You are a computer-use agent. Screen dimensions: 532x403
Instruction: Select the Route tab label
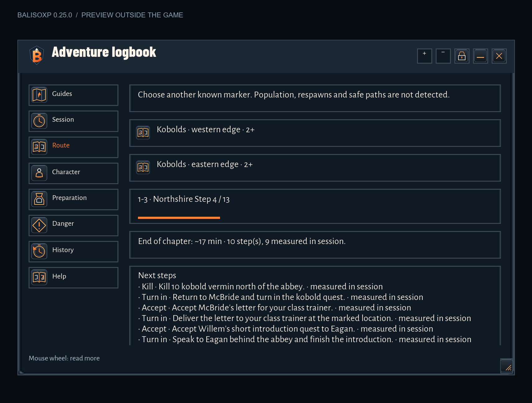(x=61, y=145)
